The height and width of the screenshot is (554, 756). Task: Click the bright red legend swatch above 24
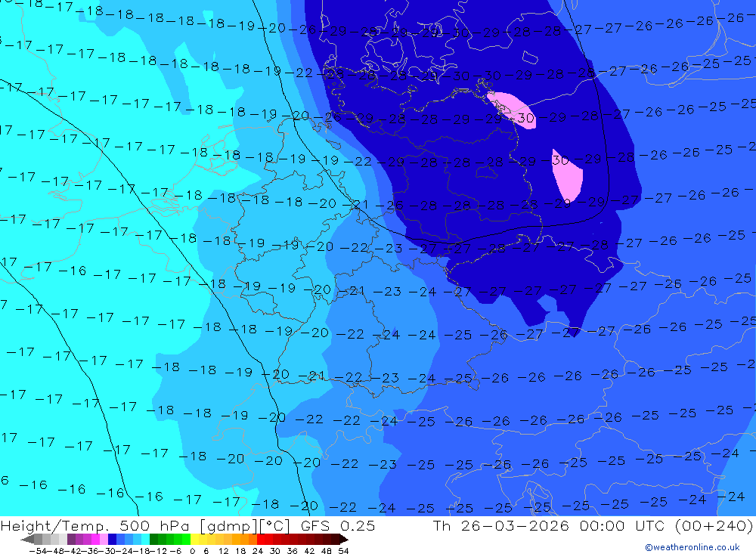(261, 539)
